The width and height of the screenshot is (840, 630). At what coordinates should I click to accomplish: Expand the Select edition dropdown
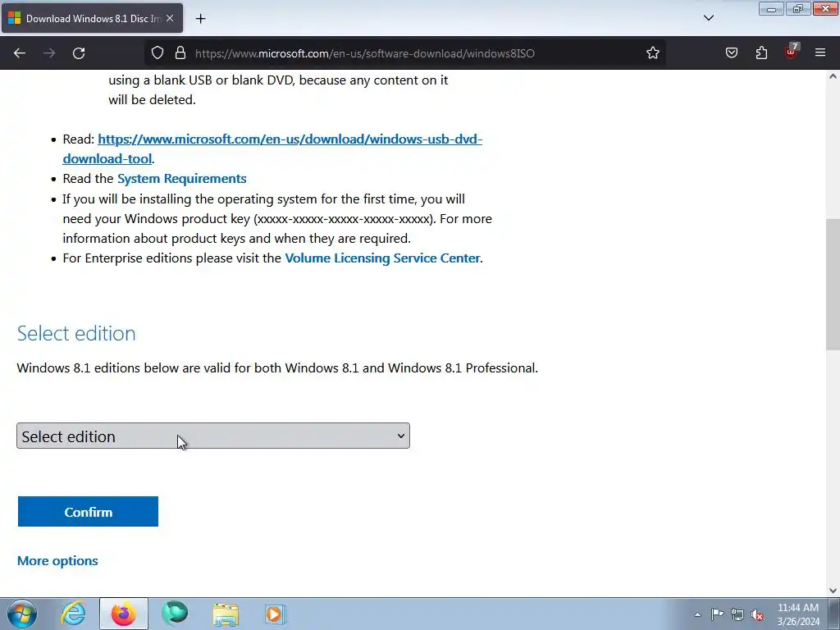pyautogui.click(x=213, y=436)
